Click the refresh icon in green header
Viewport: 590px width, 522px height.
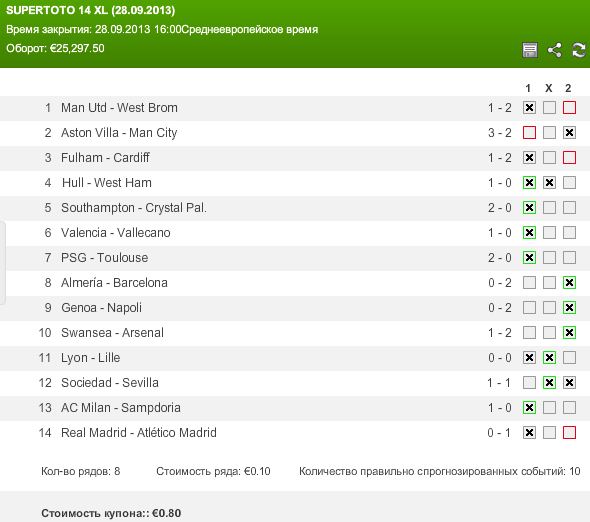pyautogui.click(x=579, y=50)
